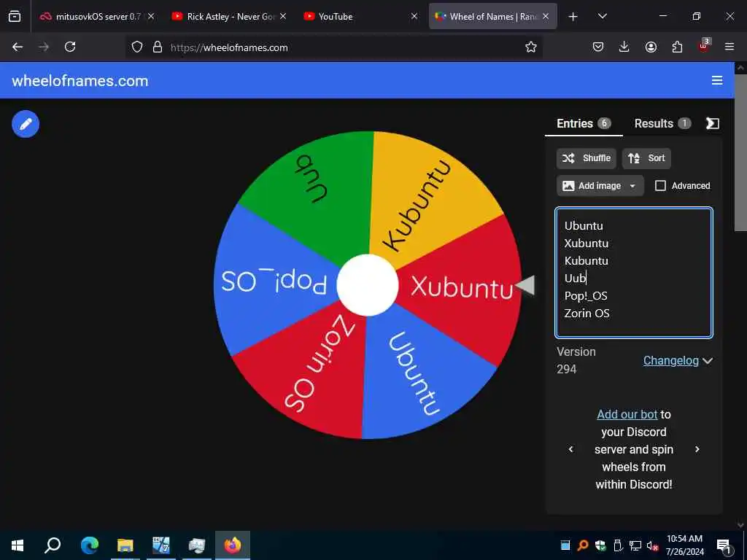
Task: Open the Firefox application menu
Action: pyautogui.click(x=729, y=47)
